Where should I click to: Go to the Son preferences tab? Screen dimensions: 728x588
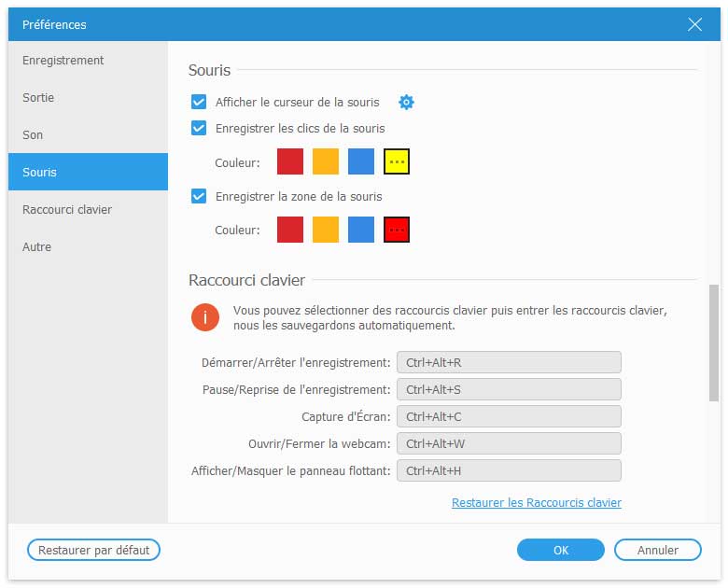point(34,135)
